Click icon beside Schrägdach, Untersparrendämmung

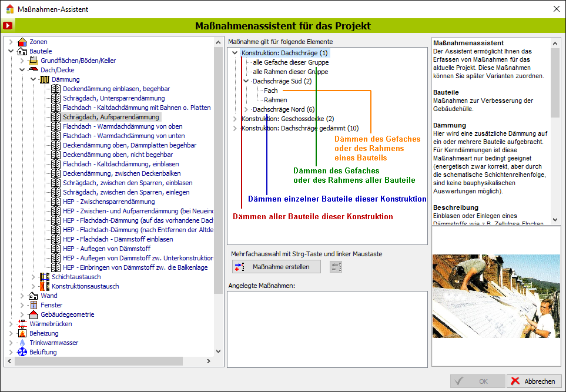(x=56, y=98)
